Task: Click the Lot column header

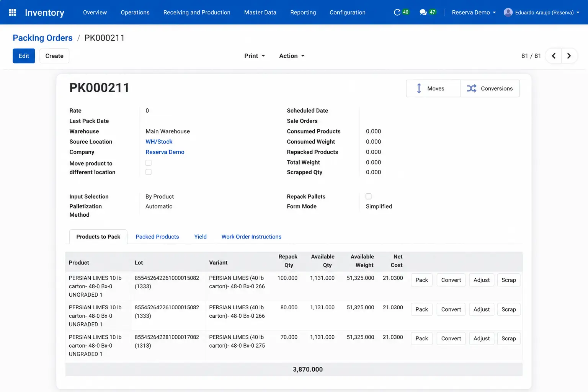Action: coord(139,263)
